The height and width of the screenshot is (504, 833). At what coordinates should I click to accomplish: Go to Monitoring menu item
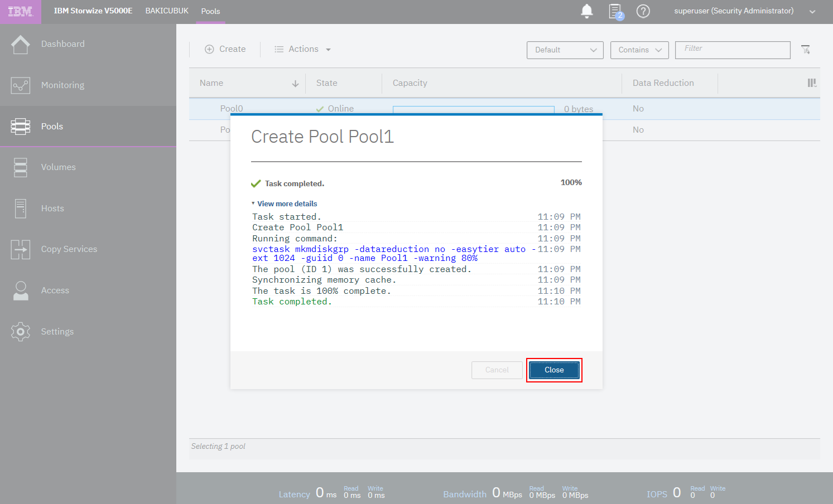pyautogui.click(x=63, y=85)
